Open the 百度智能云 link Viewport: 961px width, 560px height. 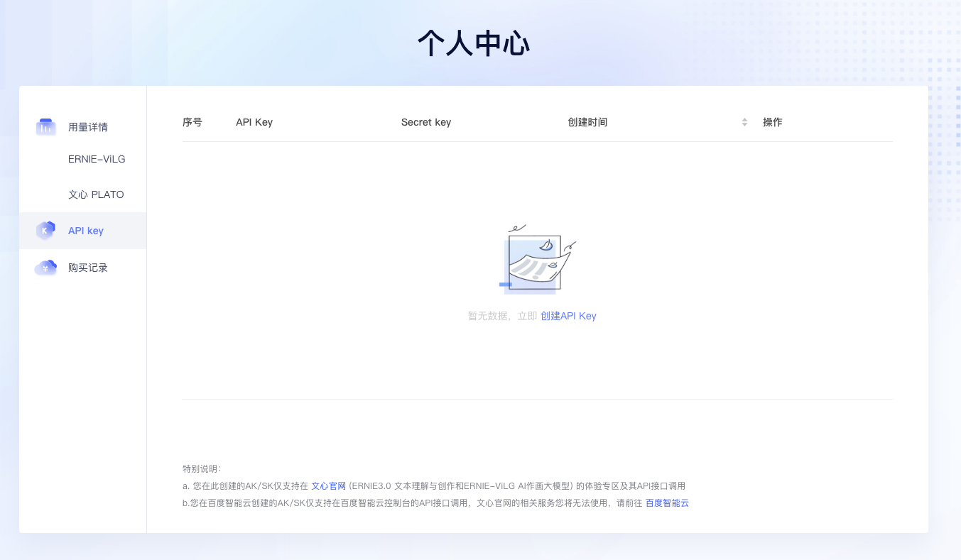tap(667, 503)
